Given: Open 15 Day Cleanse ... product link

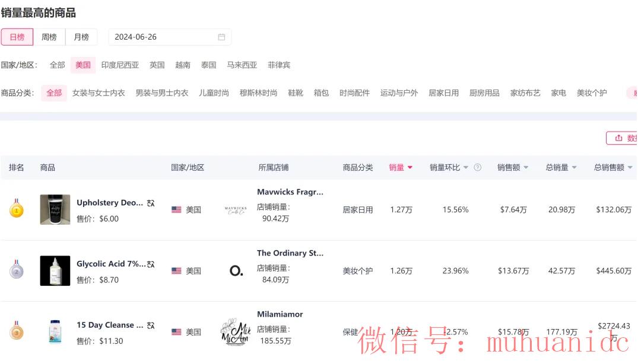Looking at the screenshot, I should click(x=110, y=325).
